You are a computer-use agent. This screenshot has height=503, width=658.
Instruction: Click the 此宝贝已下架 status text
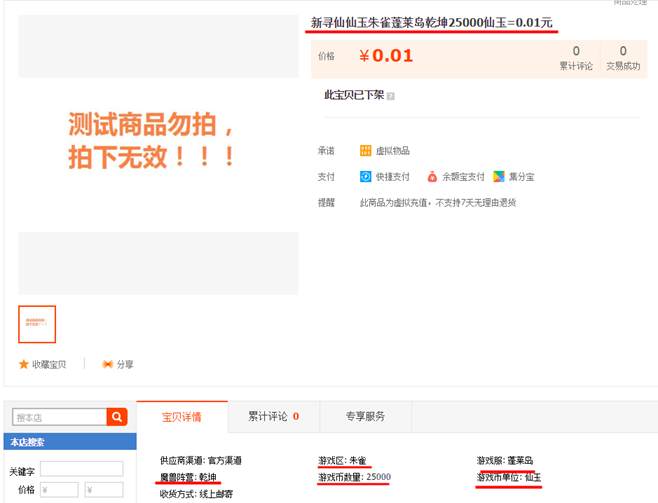354,95
